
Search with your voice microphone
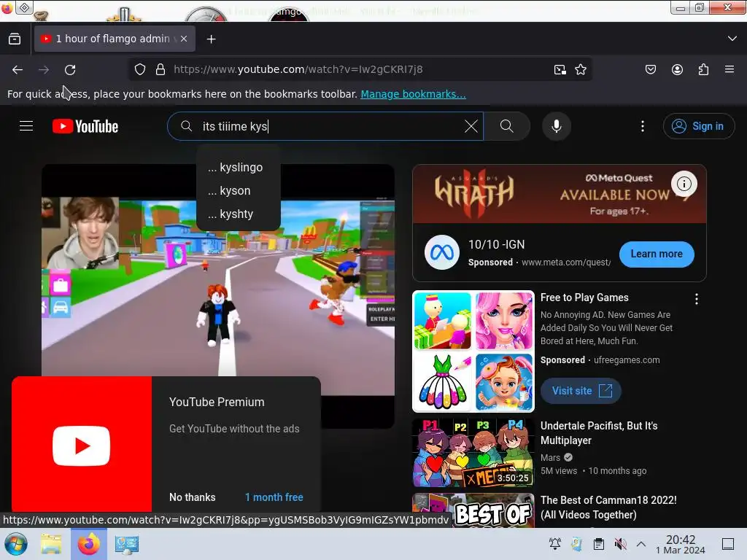(x=557, y=126)
